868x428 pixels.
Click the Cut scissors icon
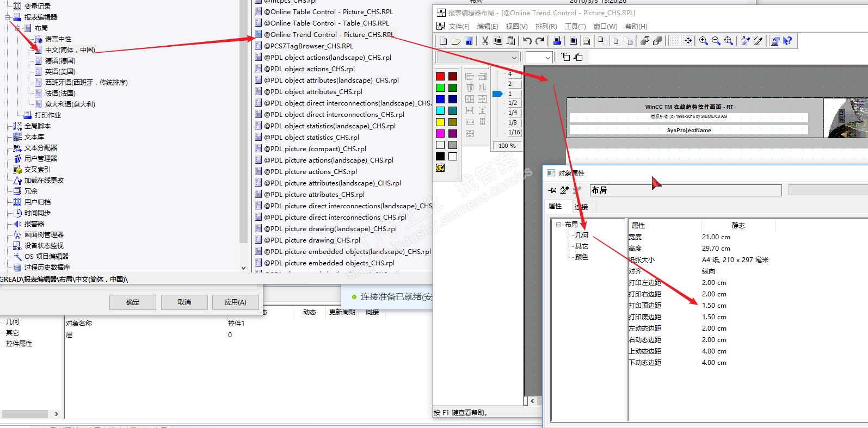(x=485, y=41)
